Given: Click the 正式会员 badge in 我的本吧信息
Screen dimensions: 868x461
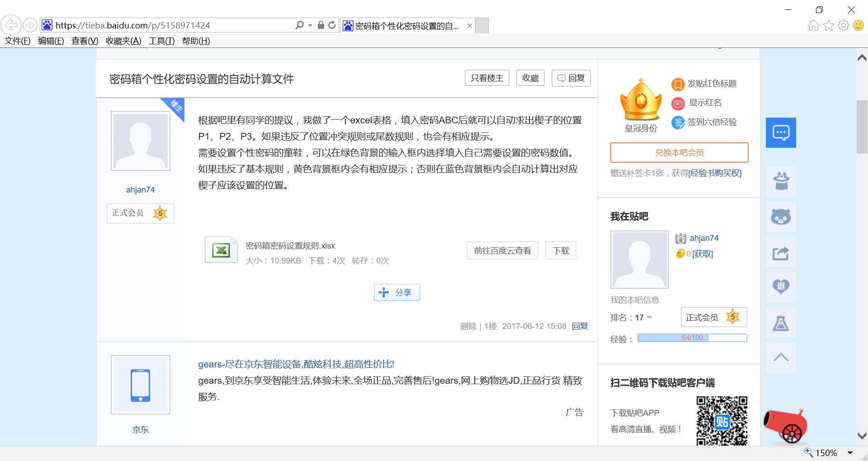Looking at the screenshot, I should (x=714, y=317).
